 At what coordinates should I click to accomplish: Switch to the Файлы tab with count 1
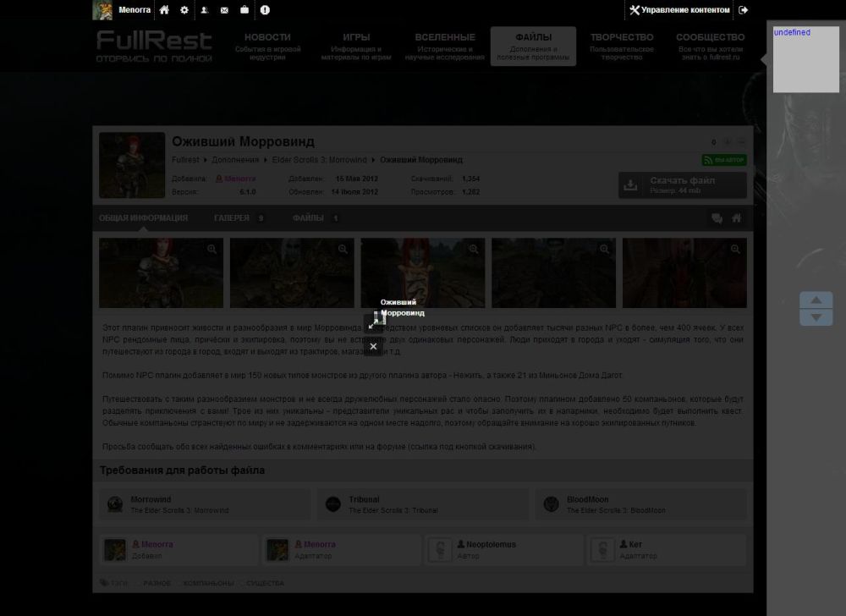[x=316, y=218]
